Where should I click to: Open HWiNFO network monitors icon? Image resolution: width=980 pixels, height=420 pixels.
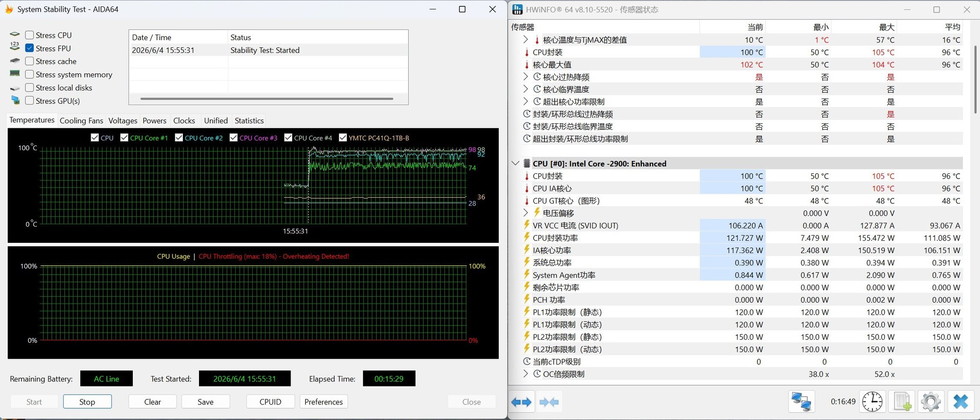tap(802, 402)
